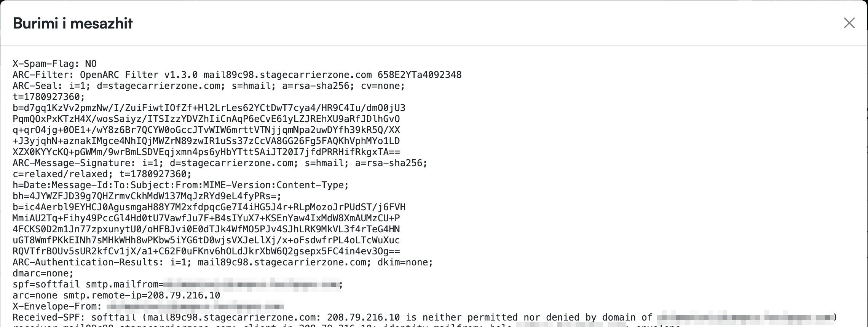The height and width of the screenshot is (327, 868).
Task: Click the c=relaxed/relaxed line
Action: click(102, 174)
